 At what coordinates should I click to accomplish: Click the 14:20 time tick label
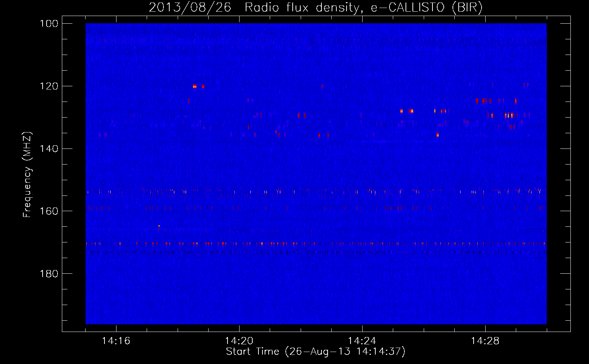click(x=239, y=341)
